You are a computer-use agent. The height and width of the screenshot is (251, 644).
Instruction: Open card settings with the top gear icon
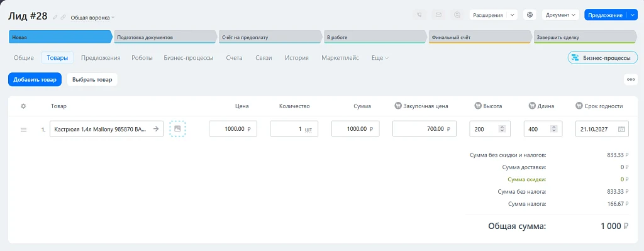530,15
